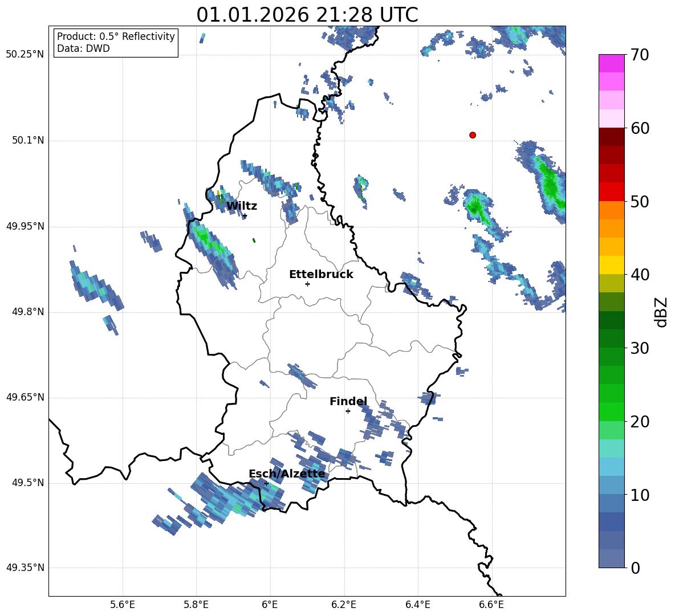Click the yellow colorbar band just above 40
675x616 pixels.
(x=611, y=265)
